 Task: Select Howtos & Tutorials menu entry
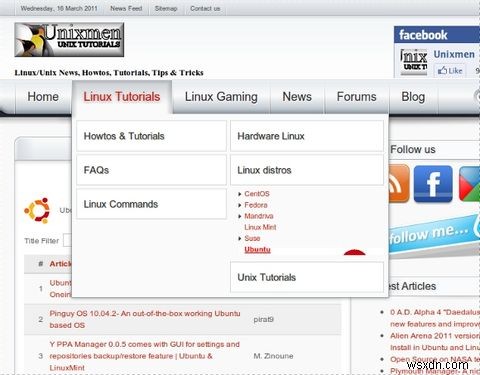(151, 136)
